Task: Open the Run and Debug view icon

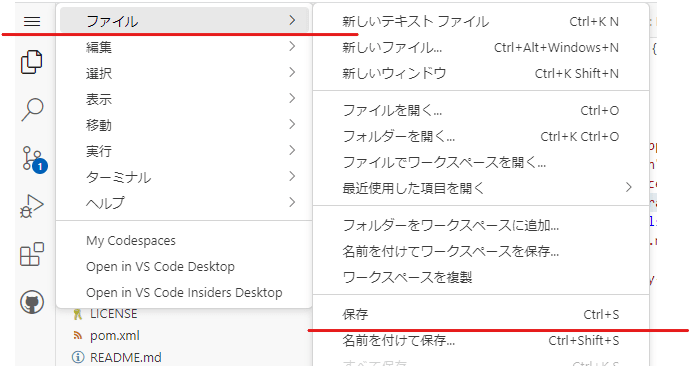Action: [x=32, y=206]
